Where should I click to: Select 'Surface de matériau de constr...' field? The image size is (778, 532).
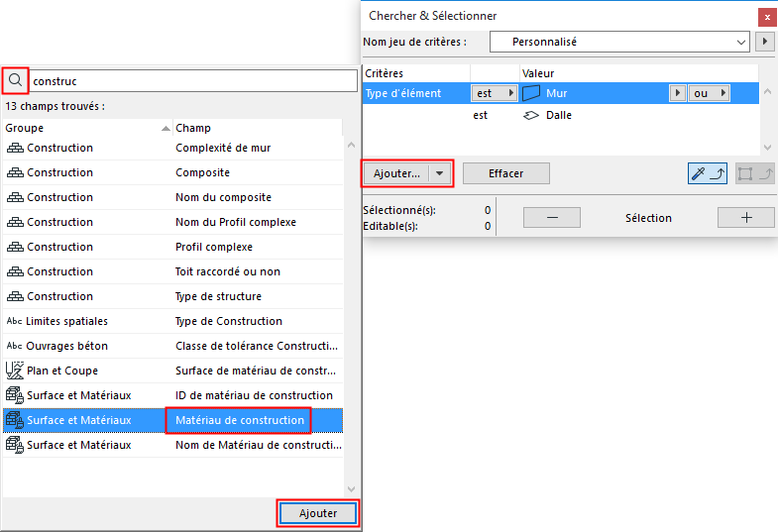pyautogui.click(x=172, y=371)
